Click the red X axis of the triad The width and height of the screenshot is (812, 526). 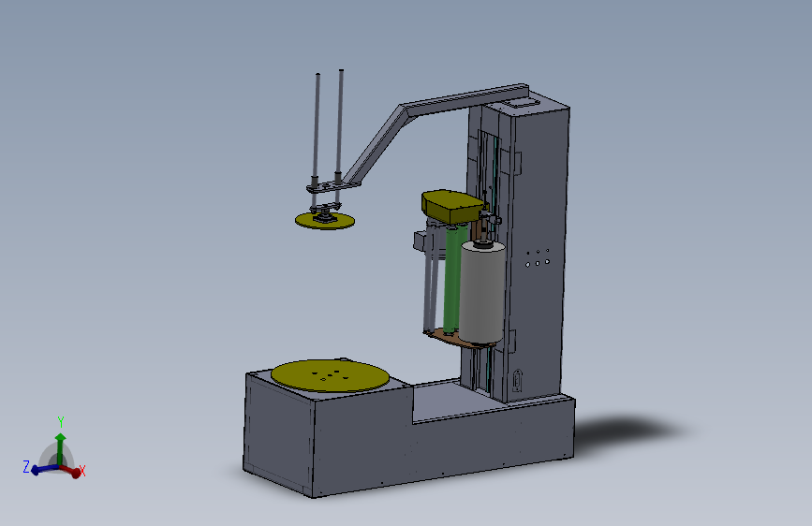pos(71,471)
